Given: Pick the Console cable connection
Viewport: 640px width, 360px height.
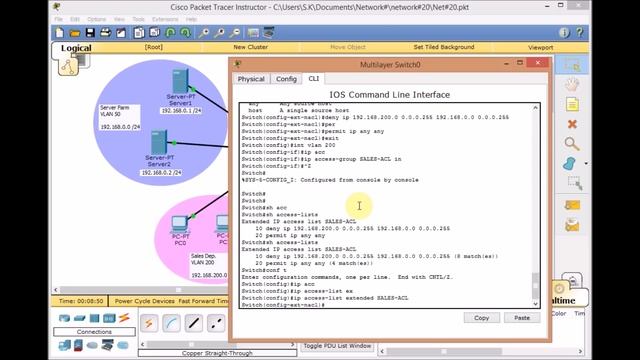Looking at the screenshot, I should pyautogui.click(x=171, y=323).
